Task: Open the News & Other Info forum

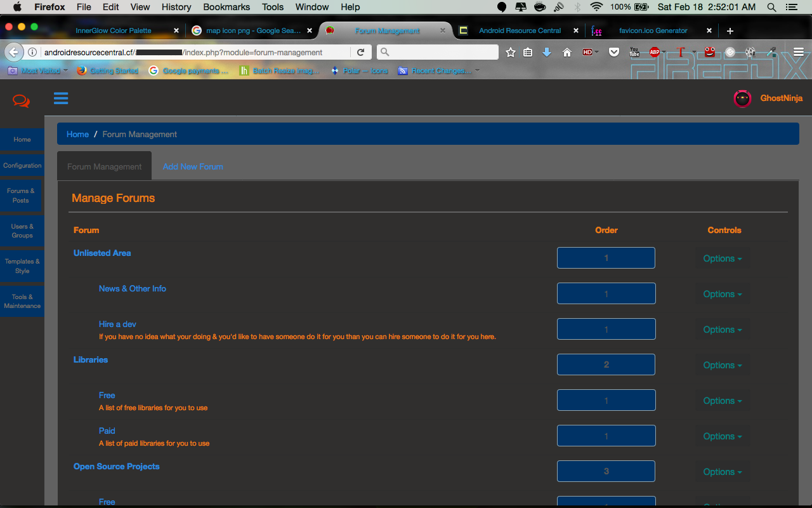Action: [x=133, y=288]
